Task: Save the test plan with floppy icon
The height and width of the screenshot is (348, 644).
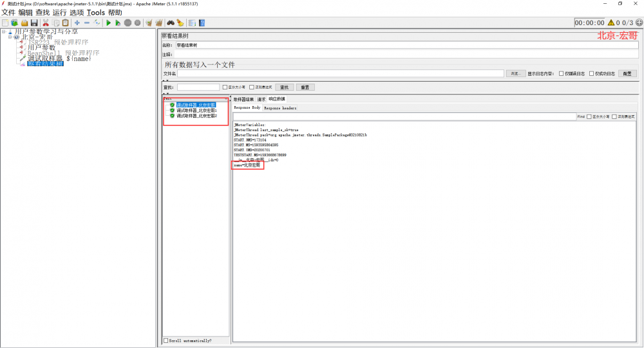Action: [34, 23]
